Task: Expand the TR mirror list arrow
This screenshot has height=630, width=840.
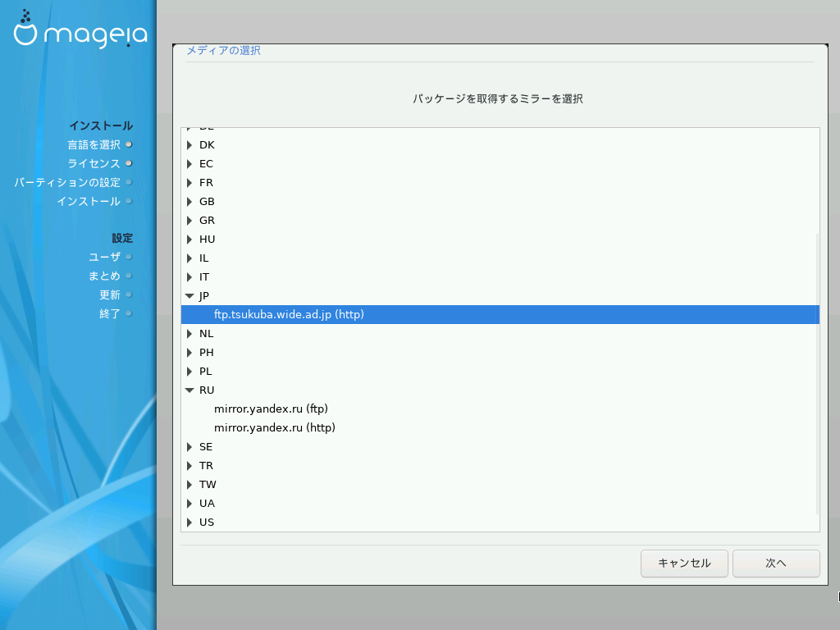Action: (x=189, y=466)
